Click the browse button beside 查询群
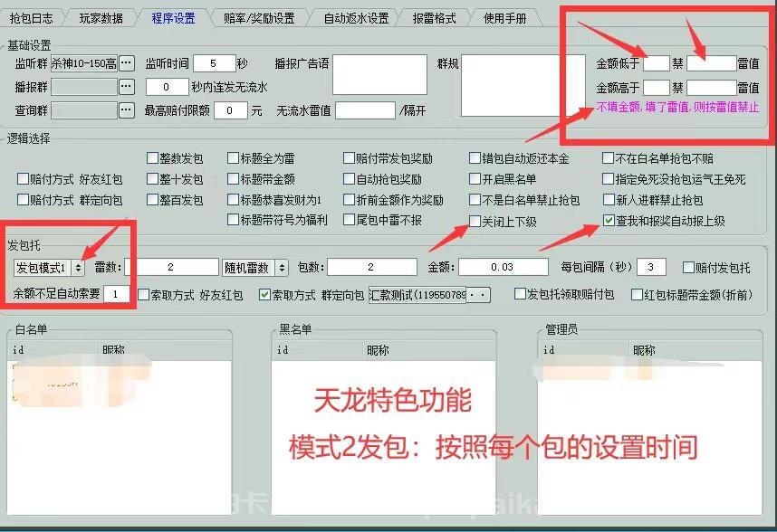Screen dimensions: 777x532 (x=127, y=110)
